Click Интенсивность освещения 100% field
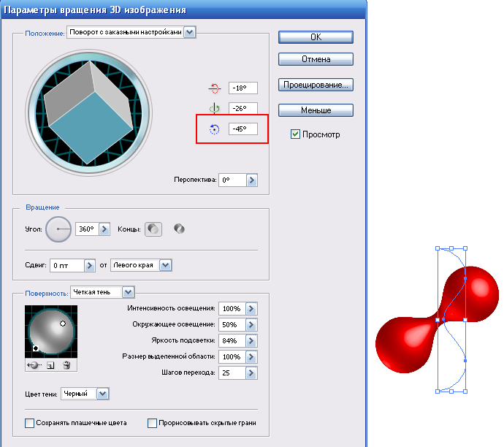The image size is (504, 447). (232, 308)
